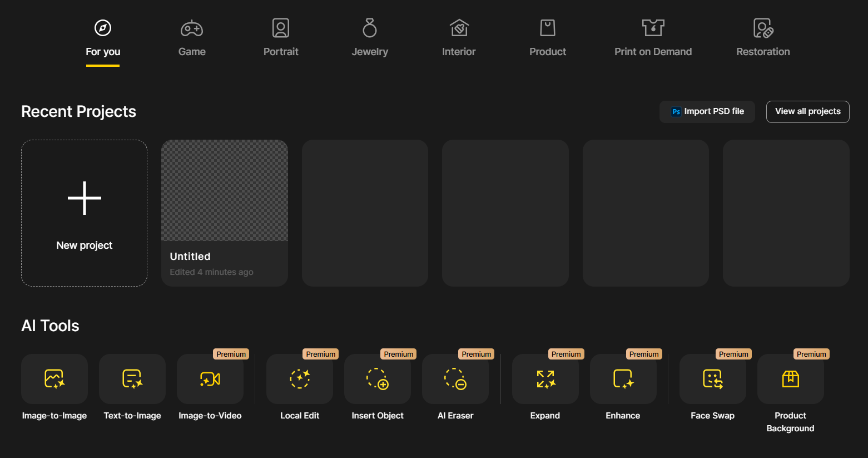Click the Photoshop Ps icon
This screenshot has width=868, height=458.
coord(676,112)
